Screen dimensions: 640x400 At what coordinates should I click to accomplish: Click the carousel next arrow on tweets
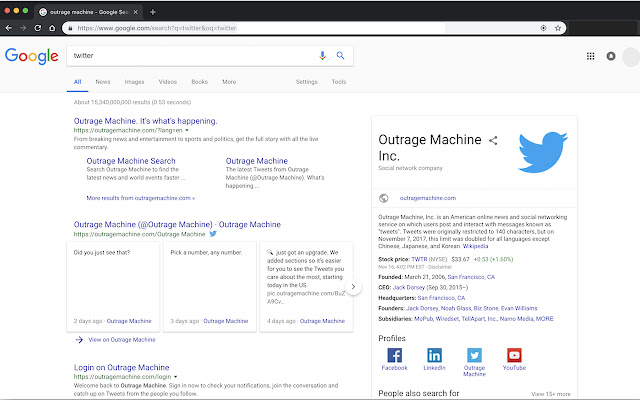[x=353, y=287]
